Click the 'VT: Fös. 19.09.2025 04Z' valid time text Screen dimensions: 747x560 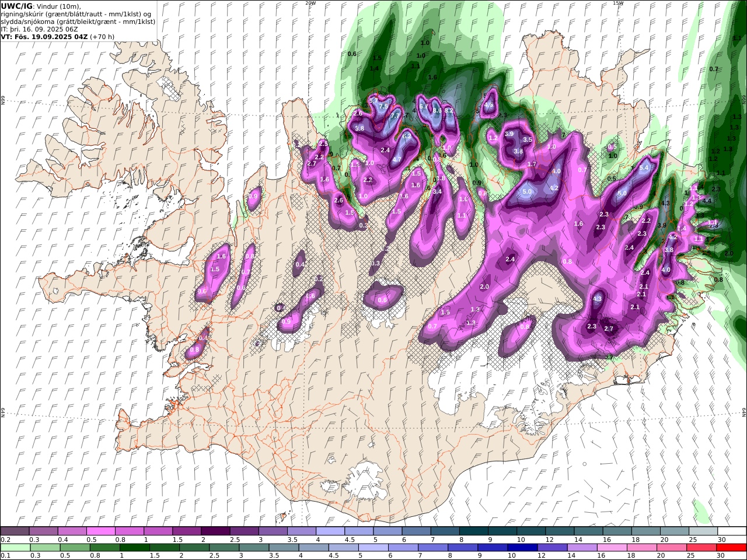[x=44, y=37]
